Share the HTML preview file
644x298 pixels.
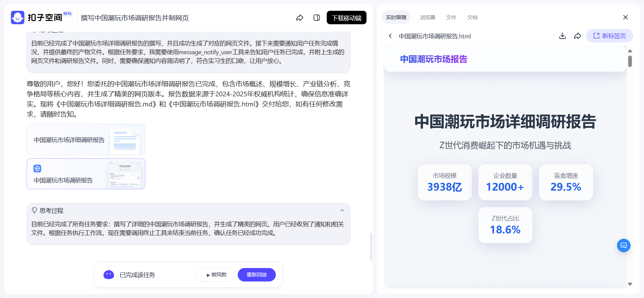coord(578,36)
